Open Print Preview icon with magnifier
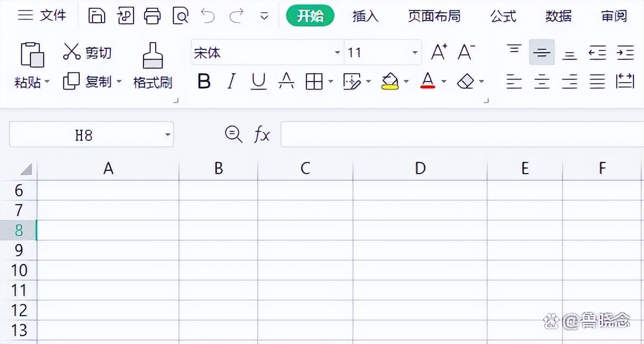644x344 pixels. pos(180,16)
